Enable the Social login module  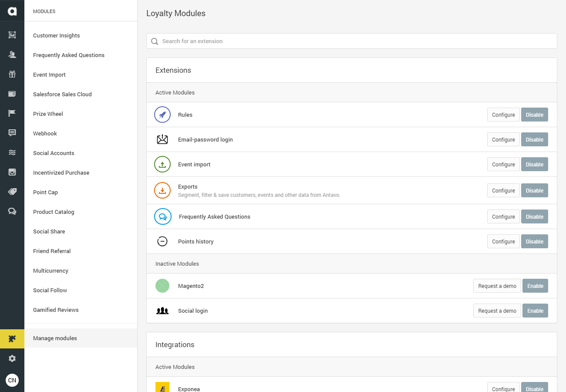[x=535, y=311]
